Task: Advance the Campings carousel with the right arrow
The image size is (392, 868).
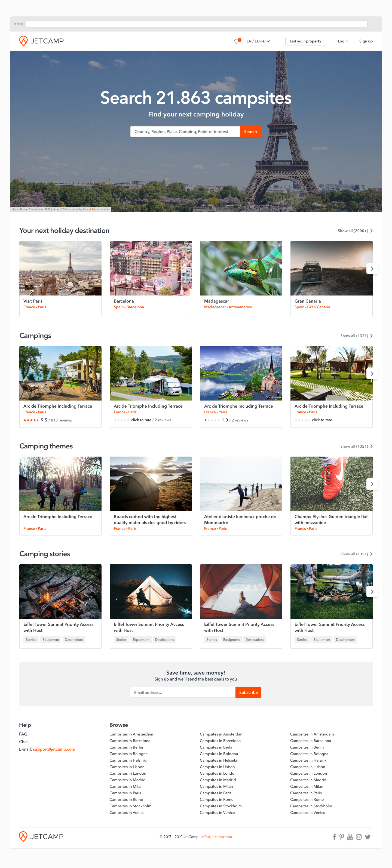Action: pyautogui.click(x=372, y=374)
